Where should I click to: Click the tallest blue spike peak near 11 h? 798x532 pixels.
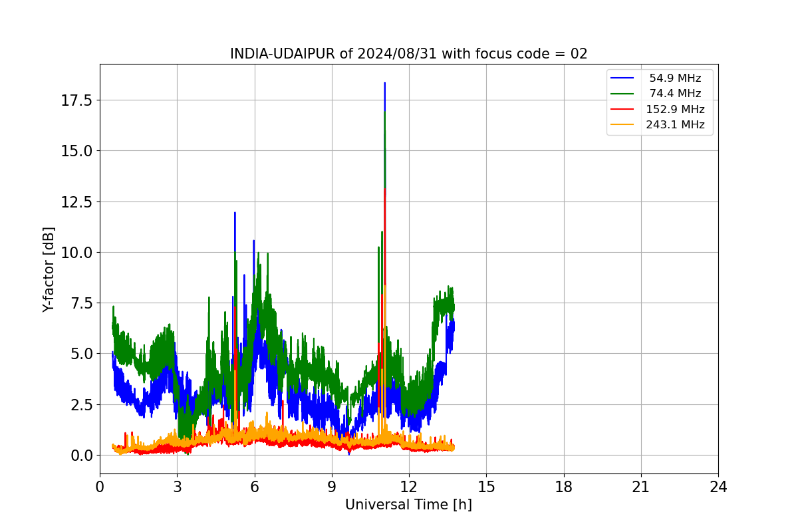[384, 84]
